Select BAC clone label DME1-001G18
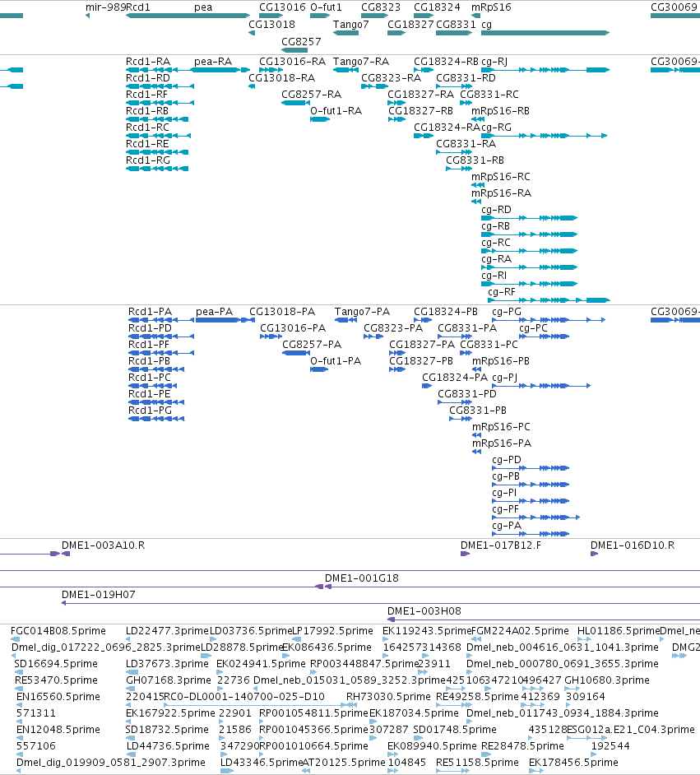 tap(362, 578)
